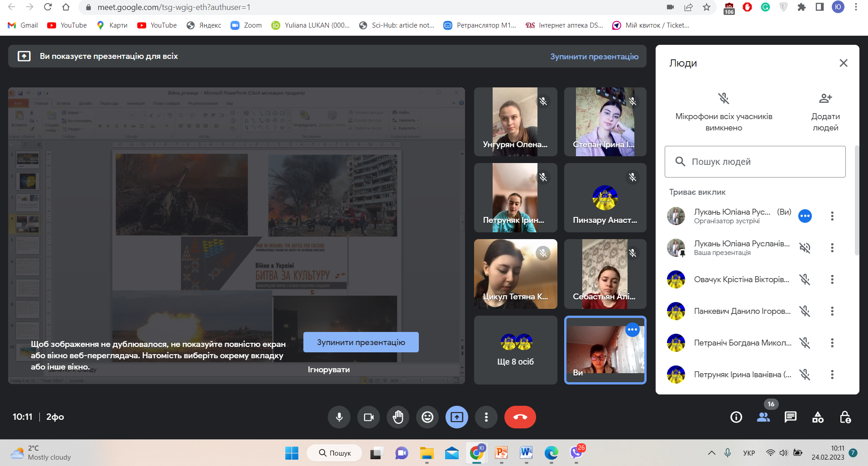Open the emoji reactions button
Image resolution: width=868 pixels, height=466 pixels.
(427, 417)
